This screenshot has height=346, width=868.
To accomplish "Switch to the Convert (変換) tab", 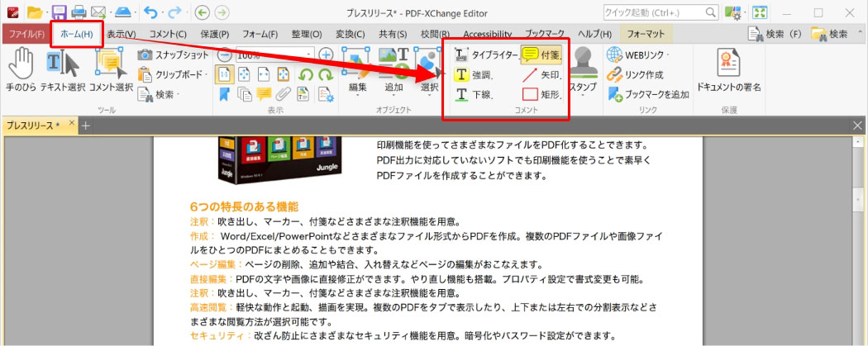I will coord(351,34).
